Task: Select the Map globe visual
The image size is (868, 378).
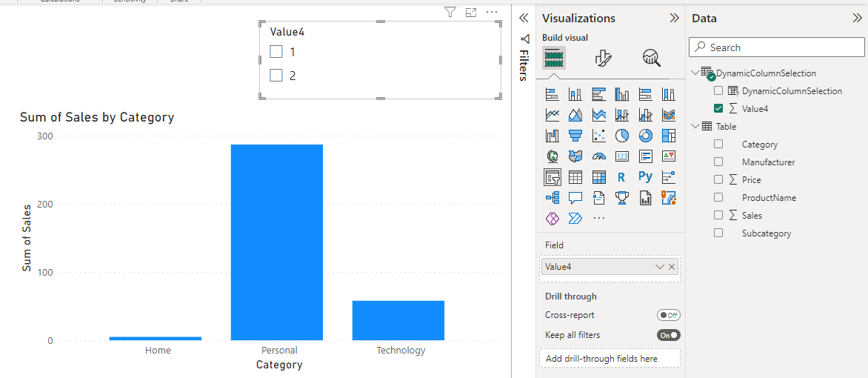Action: 552,156
